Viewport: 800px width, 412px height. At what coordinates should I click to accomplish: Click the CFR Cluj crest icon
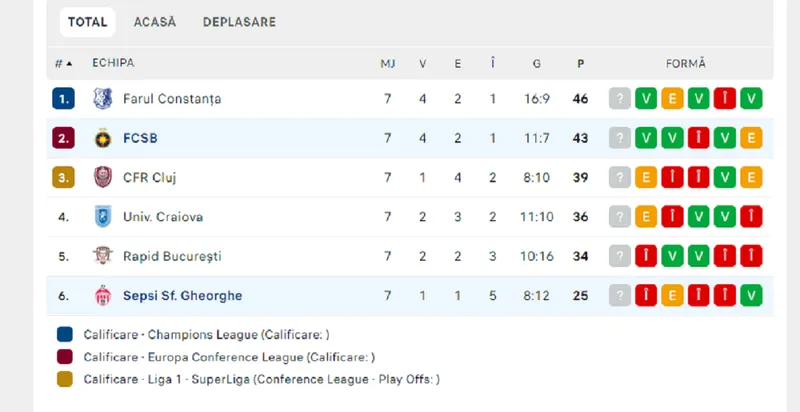[x=101, y=177]
